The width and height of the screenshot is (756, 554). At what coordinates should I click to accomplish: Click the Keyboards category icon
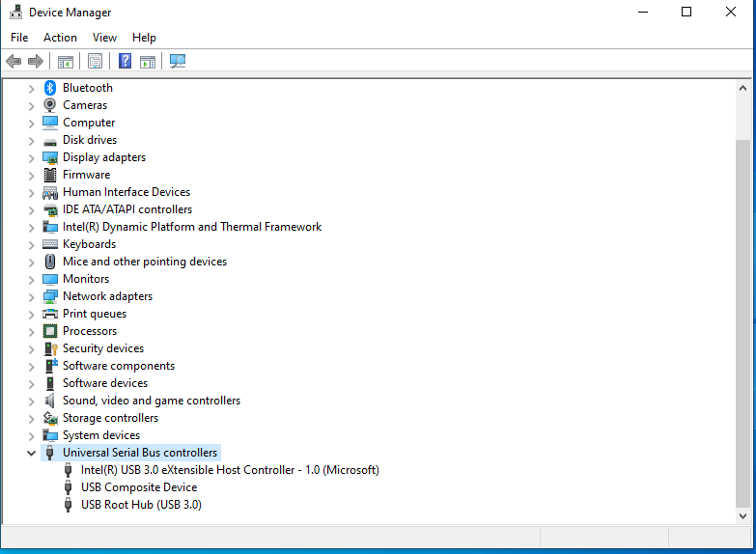click(50, 244)
